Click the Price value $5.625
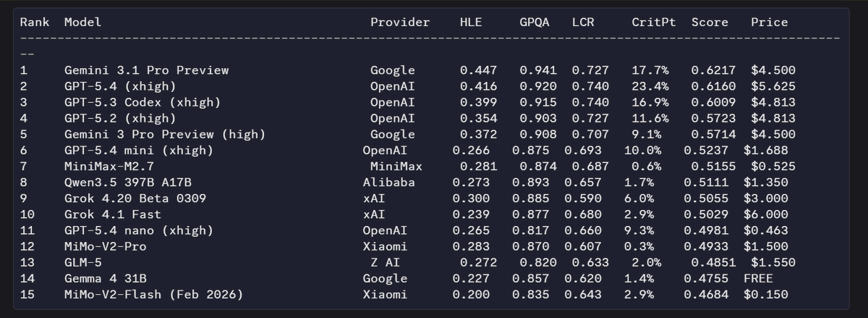This screenshot has width=868, height=318. tap(773, 86)
